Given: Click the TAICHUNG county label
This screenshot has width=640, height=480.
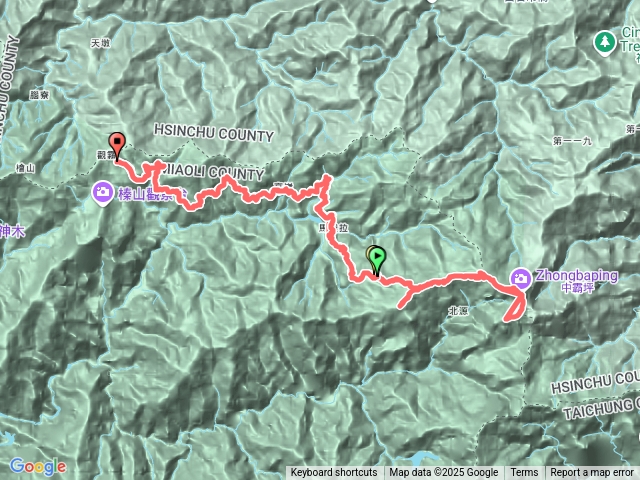Looking at the screenshot, I should tap(601, 407).
